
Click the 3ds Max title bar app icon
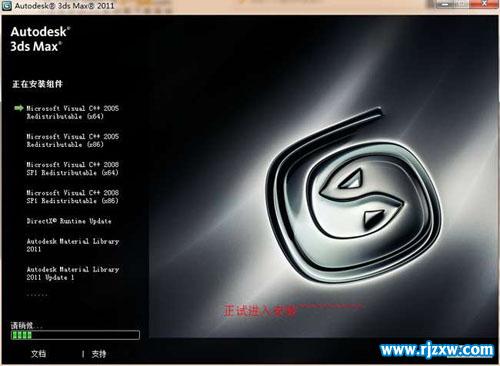(6, 6)
